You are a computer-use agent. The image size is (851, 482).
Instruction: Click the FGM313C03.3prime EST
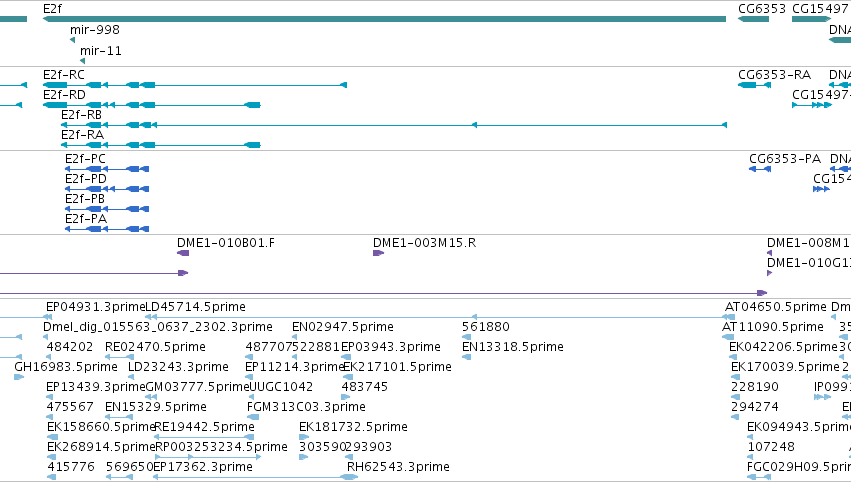coord(253,417)
